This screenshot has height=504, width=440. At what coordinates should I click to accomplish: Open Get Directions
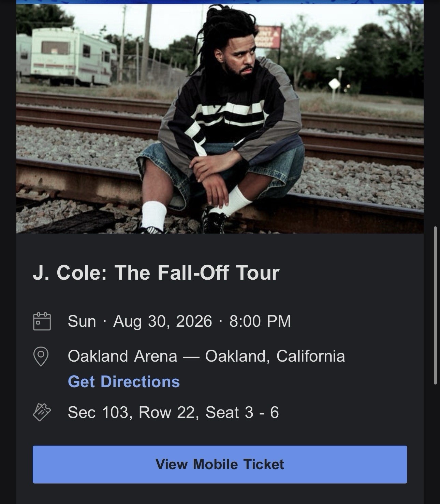pyautogui.click(x=124, y=382)
